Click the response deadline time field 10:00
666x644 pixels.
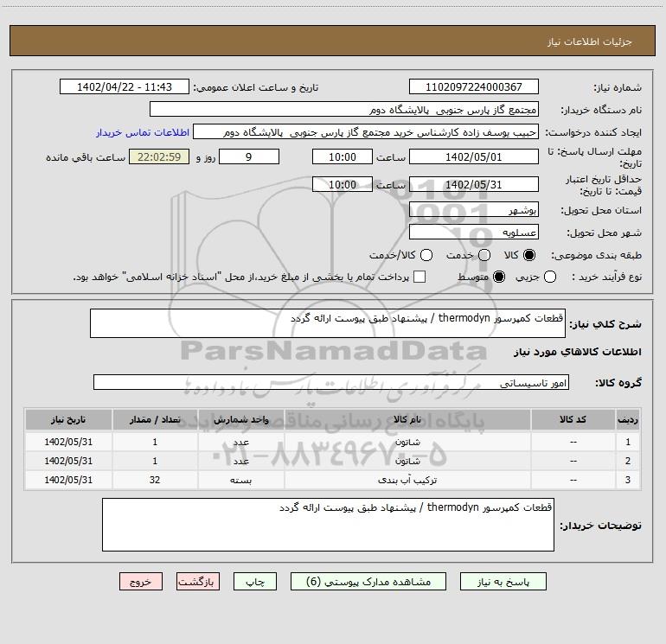pos(343,156)
